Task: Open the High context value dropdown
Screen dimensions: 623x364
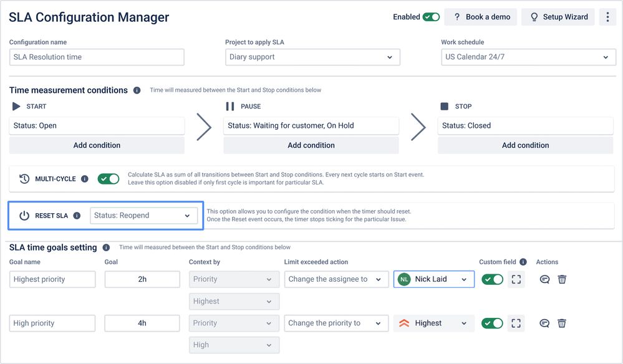Action: tap(234, 345)
